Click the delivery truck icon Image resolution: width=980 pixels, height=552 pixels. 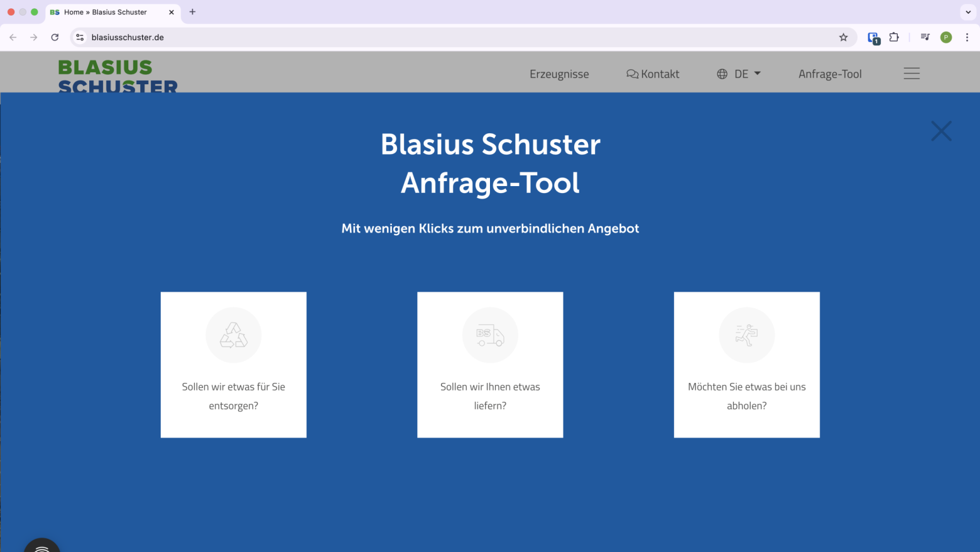point(490,336)
